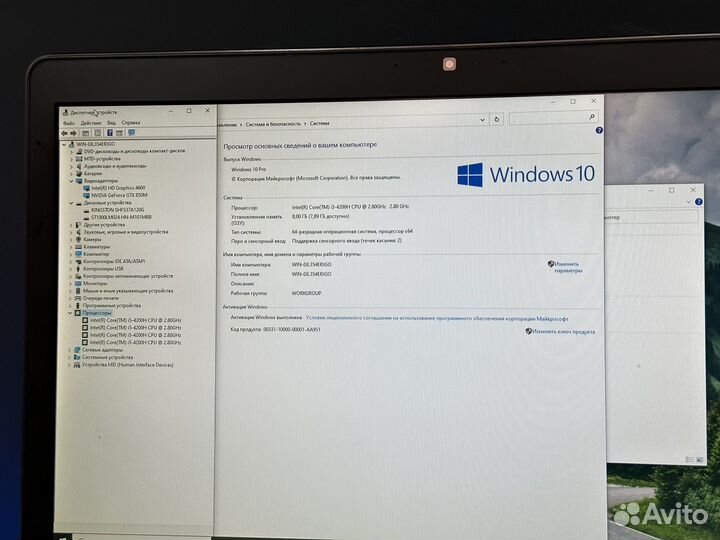
Task: Open the Microsoft license terms link
Action: pyautogui.click(x=437, y=318)
